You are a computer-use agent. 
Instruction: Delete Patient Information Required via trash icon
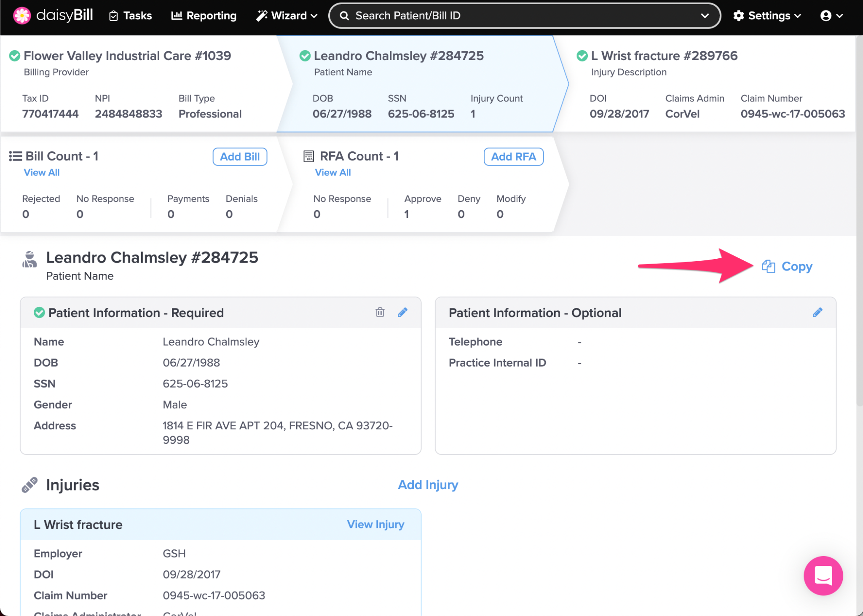pyautogui.click(x=380, y=312)
